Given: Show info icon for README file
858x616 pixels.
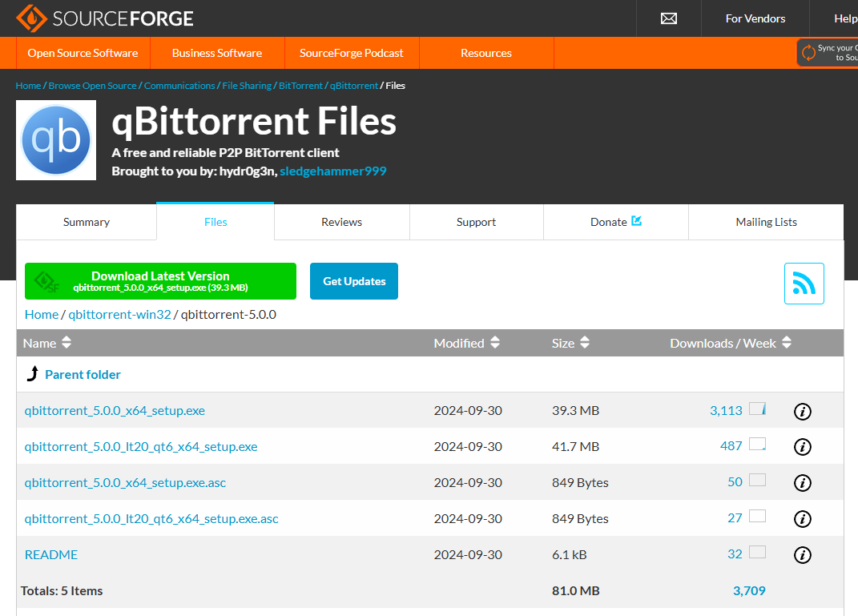Looking at the screenshot, I should (x=802, y=555).
